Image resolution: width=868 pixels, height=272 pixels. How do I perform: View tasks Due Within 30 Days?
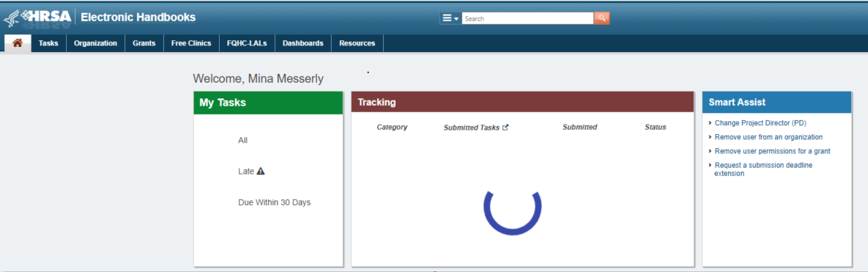274,202
